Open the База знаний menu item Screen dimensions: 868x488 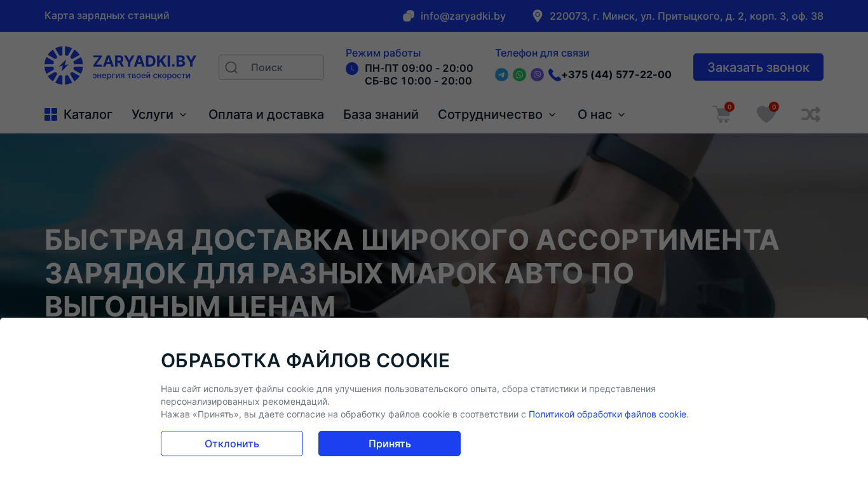click(x=381, y=114)
